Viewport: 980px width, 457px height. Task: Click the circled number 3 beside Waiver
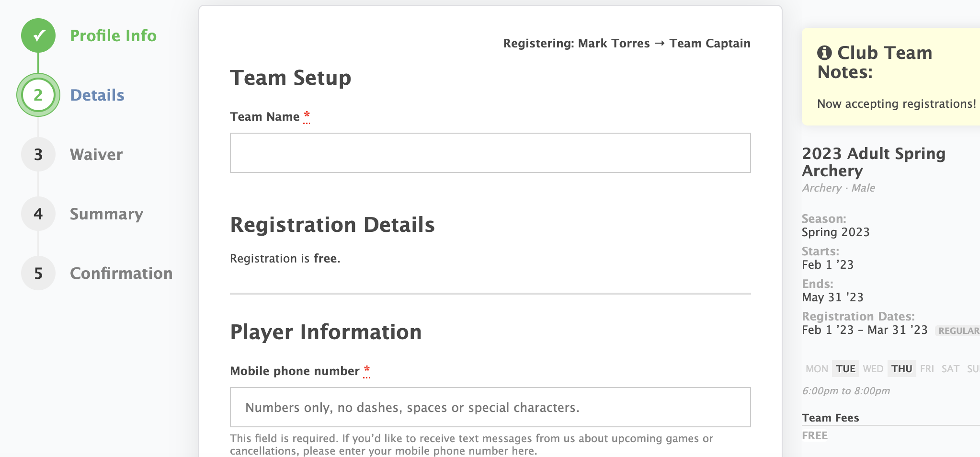click(38, 154)
